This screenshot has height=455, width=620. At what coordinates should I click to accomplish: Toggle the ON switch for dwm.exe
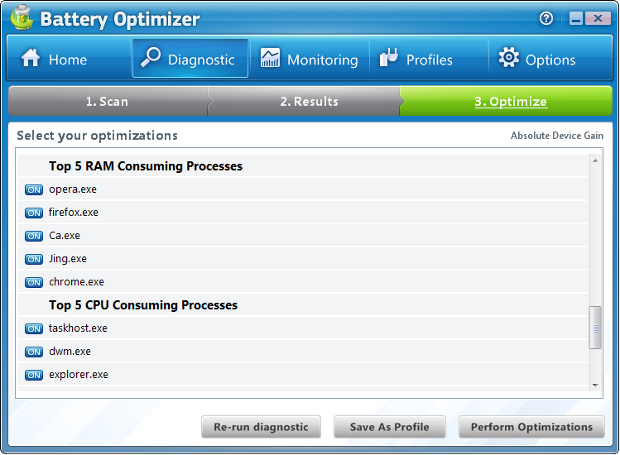34,351
